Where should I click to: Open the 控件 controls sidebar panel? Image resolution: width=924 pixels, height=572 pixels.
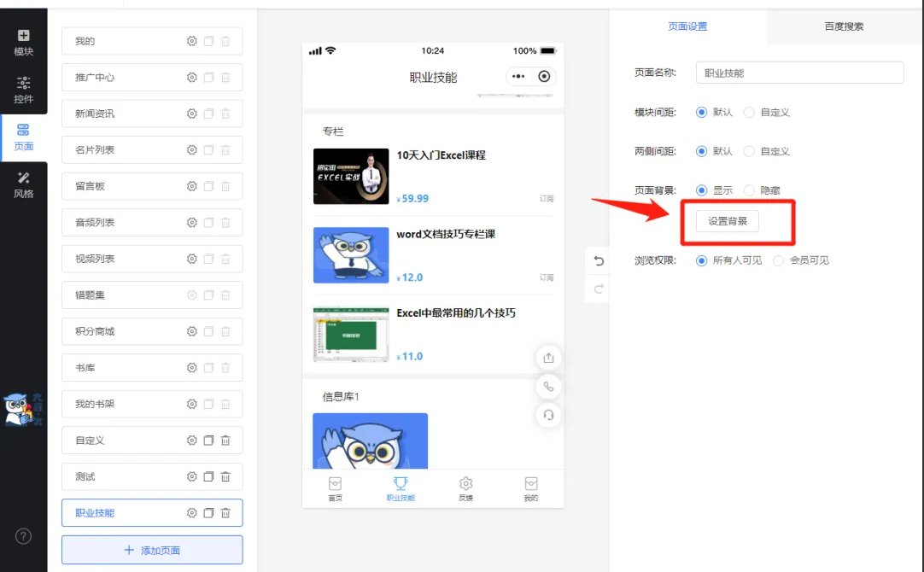point(24,90)
